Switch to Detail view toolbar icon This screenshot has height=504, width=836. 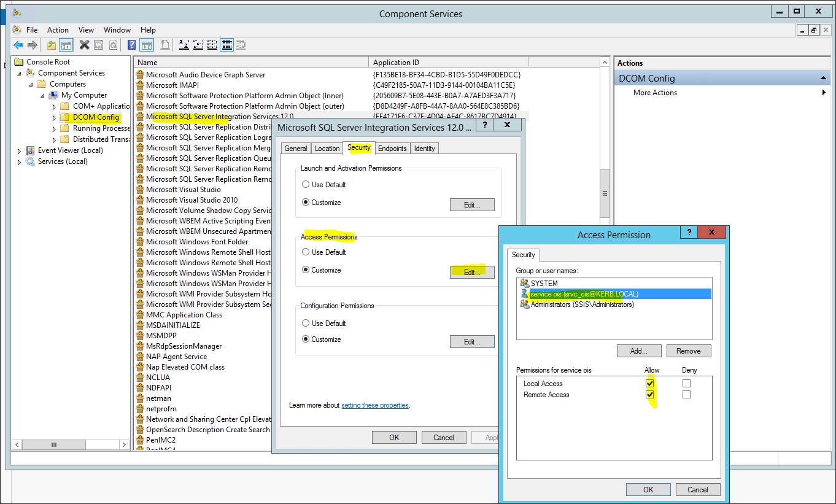pos(226,45)
